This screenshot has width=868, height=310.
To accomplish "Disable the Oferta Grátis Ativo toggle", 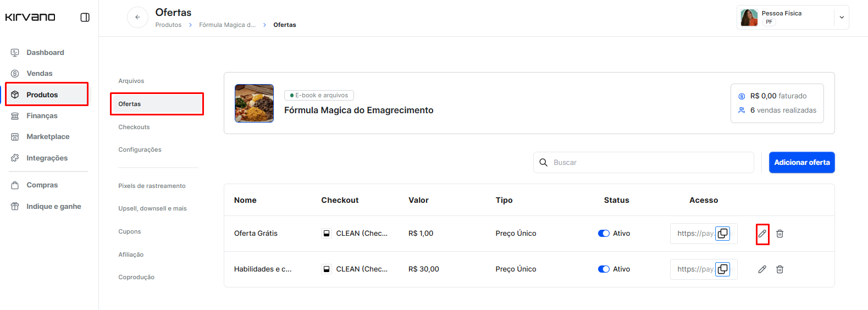I will click(x=604, y=234).
